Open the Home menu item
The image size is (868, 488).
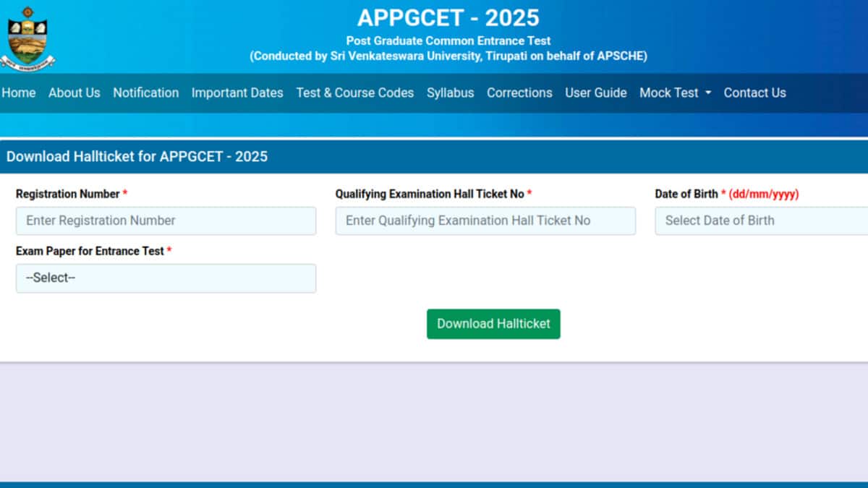coord(19,93)
